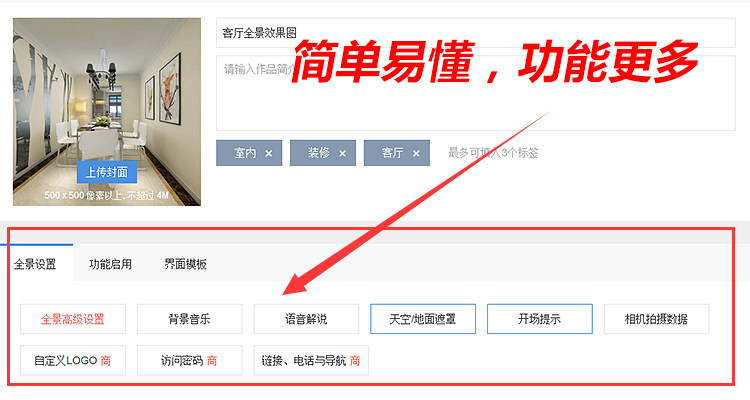Image resolution: width=750 pixels, height=400 pixels.
Task: Click the 自定义LOGO button
Action: (x=73, y=360)
